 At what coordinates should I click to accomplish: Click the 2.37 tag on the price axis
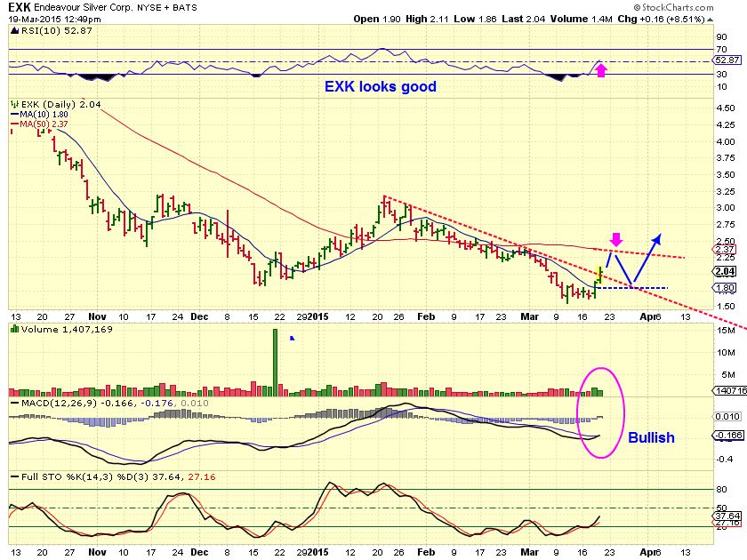(x=725, y=249)
